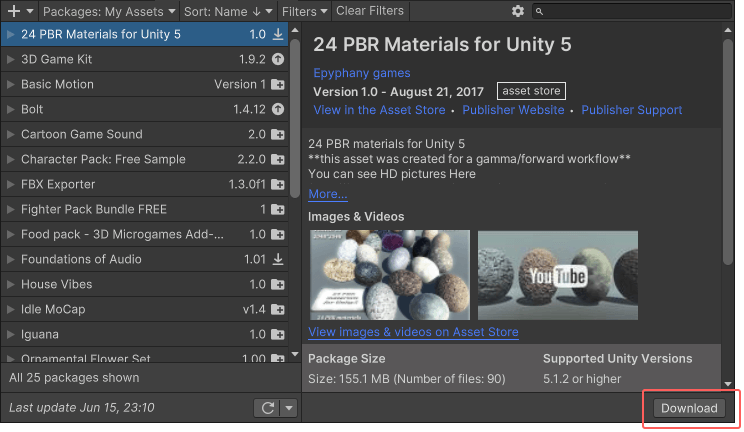744x432 pixels.
Task: Open Package Manager settings gear
Action: pyautogui.click(x=517, y=11)
